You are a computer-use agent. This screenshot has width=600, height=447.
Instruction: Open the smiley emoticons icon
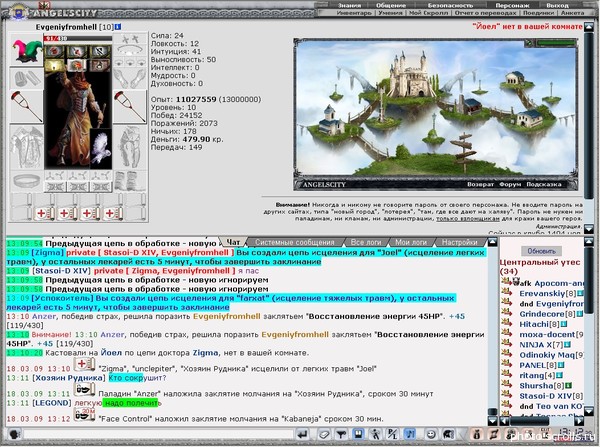point(431,435)
